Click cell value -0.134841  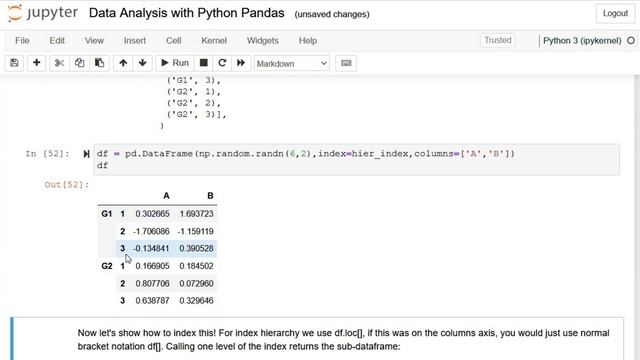tap(151, 249)
